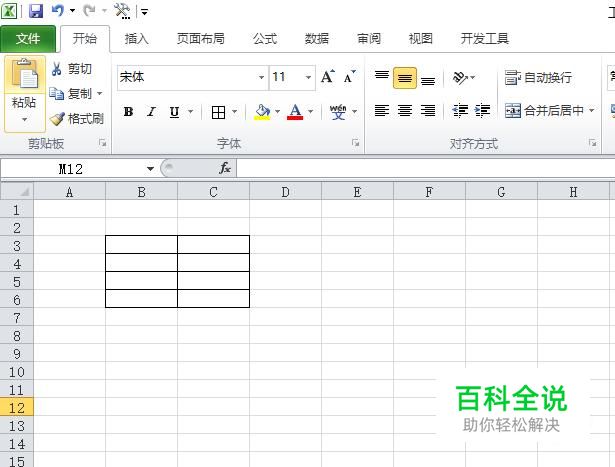Screen dimensions: 615x467
Task: Select all cells with corner button
Action: [x=17, y=192]
